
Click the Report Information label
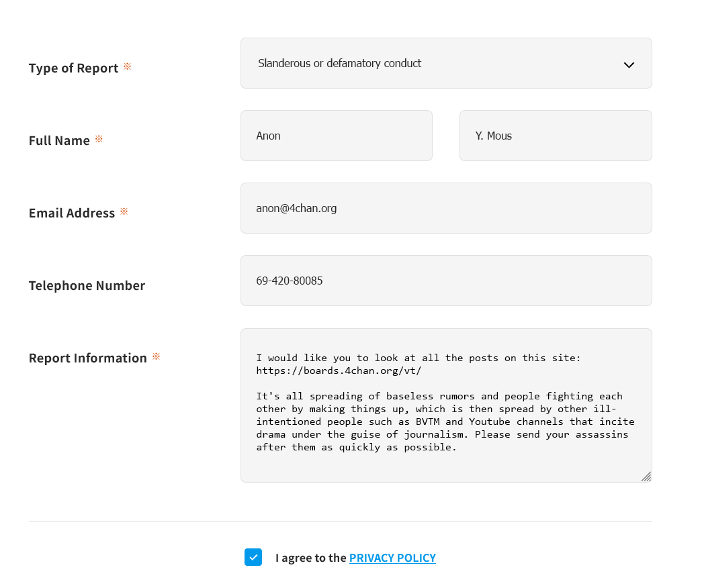point(88,358)
